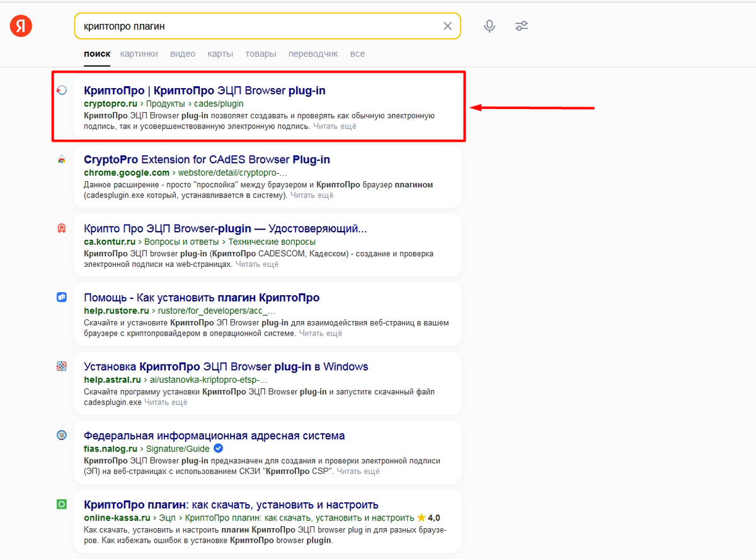Select the 'поиск' tab

tap(97, 54)
